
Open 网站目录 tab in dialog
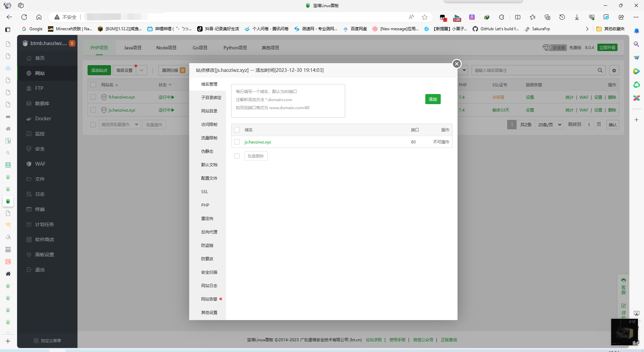point(209,111)
